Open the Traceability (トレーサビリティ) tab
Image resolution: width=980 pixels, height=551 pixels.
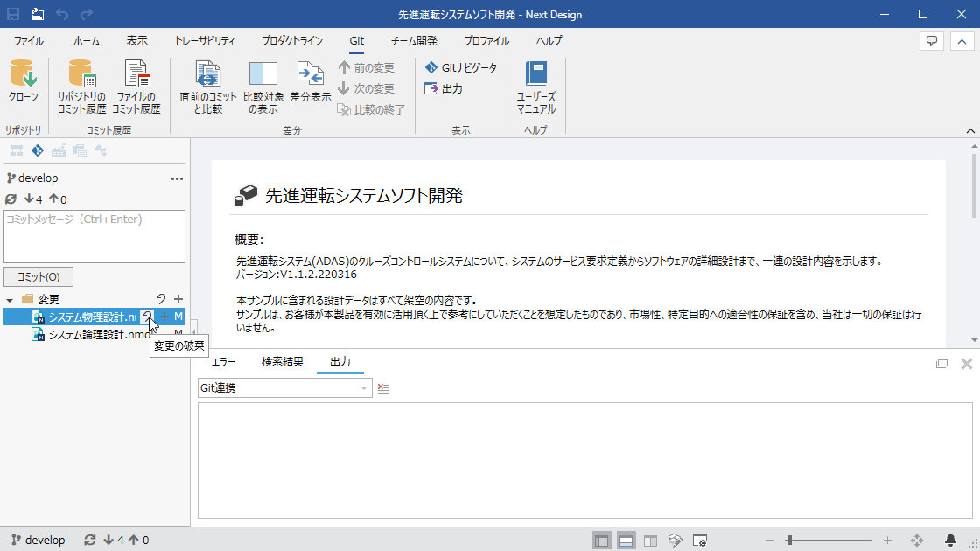pyautogui.click(x=205, y=41)
